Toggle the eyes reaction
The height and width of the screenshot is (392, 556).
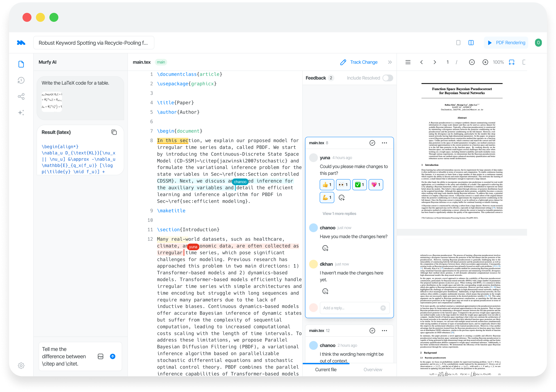(343, 185)
